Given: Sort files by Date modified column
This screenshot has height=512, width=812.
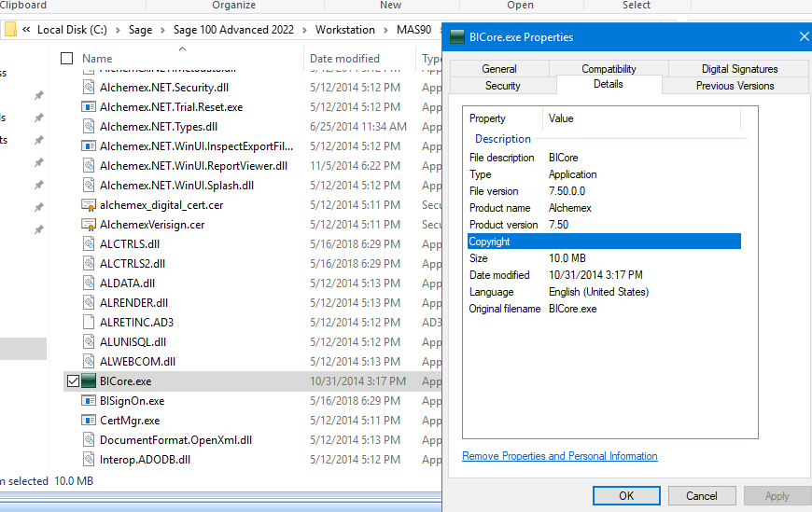Looking at the screenshot, I should [x=344, y=59].
